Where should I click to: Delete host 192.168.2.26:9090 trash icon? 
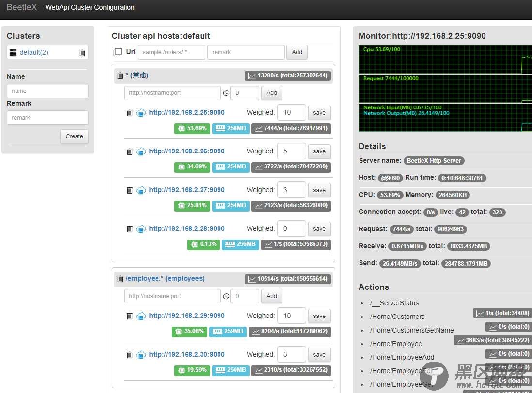point(129,151)
